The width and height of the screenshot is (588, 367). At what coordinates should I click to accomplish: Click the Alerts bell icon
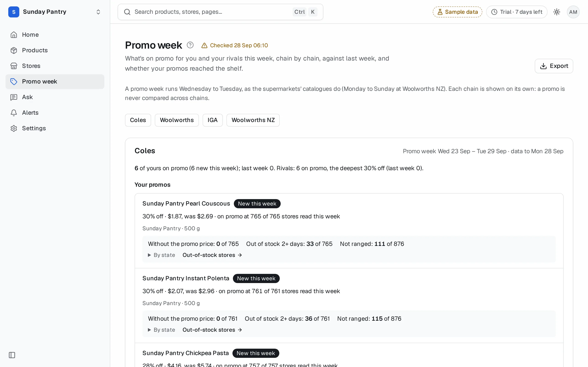(x=14, y=113)
